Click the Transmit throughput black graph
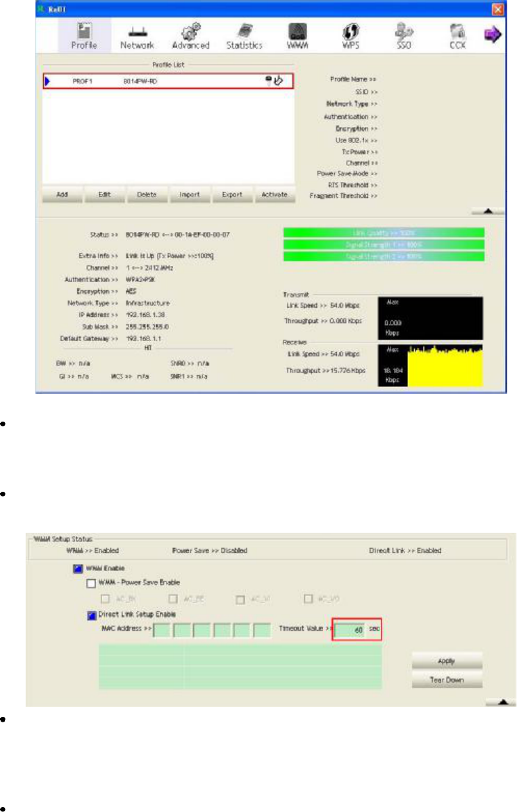 431,319
